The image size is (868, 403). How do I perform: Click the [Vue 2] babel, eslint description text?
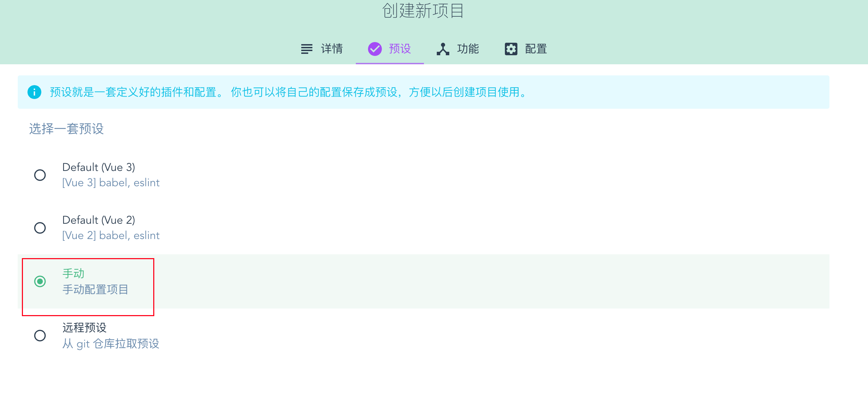pos(110,235)
